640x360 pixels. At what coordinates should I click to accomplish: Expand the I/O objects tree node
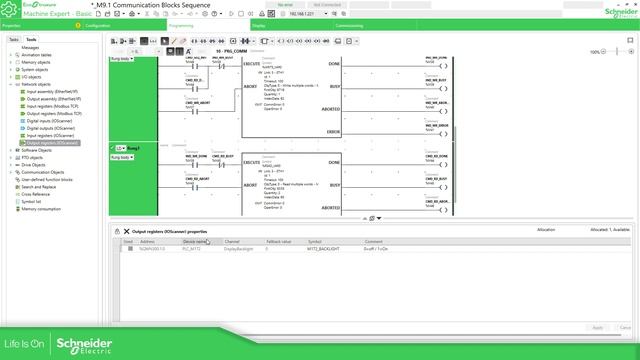pyautogui.click(x=11, y=77)
